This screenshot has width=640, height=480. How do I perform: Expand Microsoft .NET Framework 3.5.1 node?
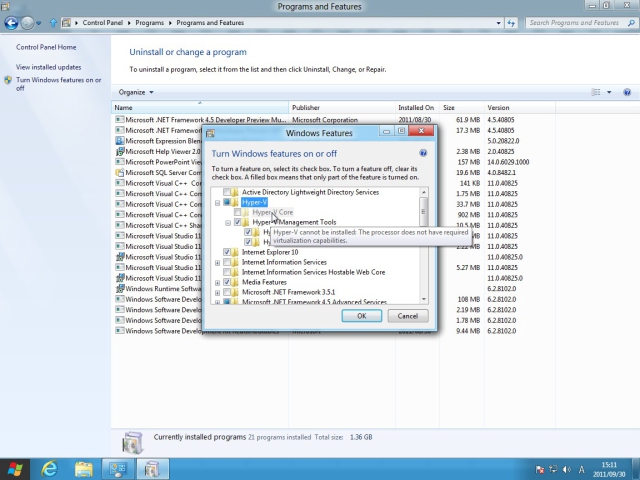(x=218, y=293)
